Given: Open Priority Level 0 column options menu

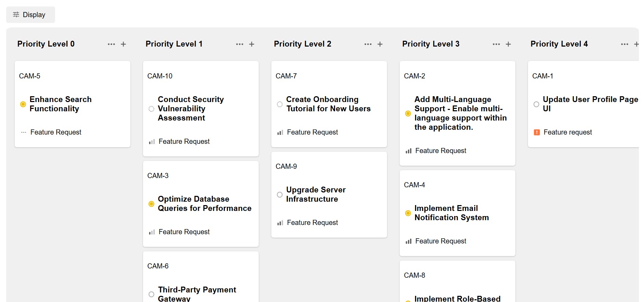Looking at the screenshot, I should [112, 44].
